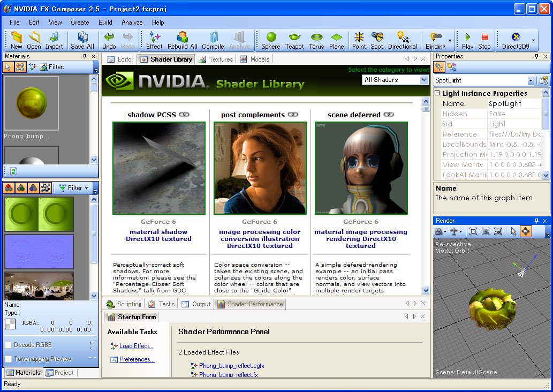Open the All Shaders category dropdown

click(x=425, y=80)
